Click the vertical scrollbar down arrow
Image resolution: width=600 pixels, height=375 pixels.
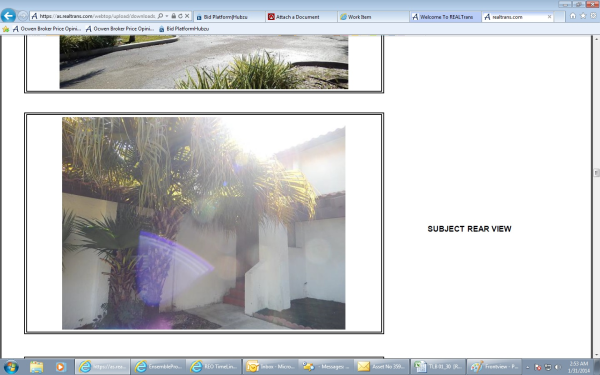click(x=596, y=354)
